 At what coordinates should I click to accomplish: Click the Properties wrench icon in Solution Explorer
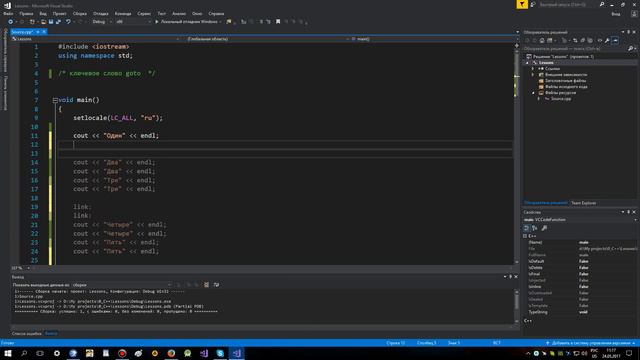click(607, 40)
